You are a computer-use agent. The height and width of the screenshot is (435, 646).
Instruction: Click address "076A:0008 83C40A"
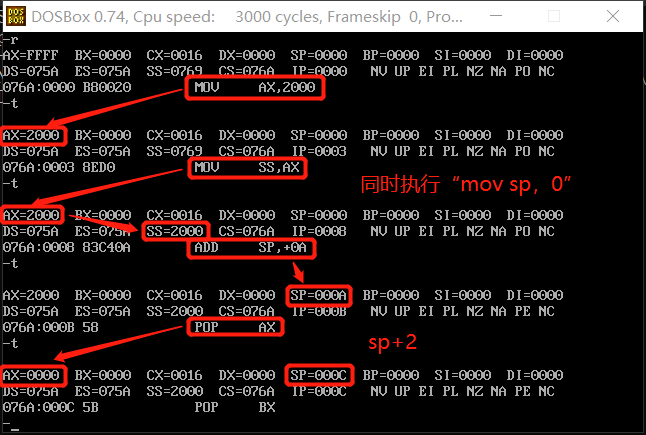[66, 247]
